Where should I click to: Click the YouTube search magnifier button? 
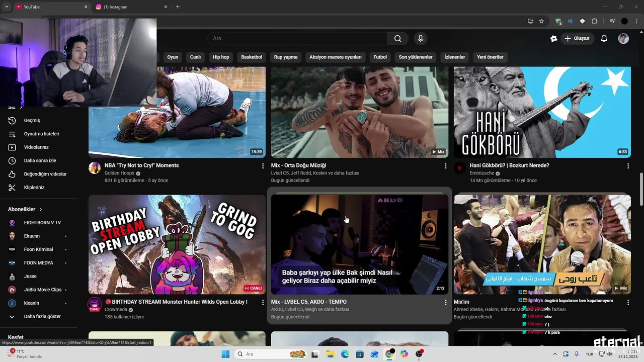click(398, 39)
